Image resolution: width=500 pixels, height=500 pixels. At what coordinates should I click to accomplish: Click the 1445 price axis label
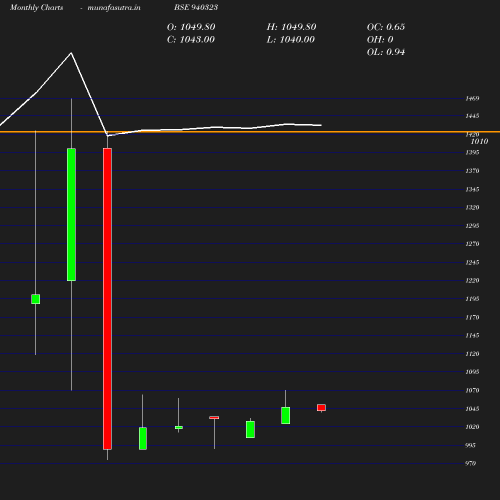(472, 116)
